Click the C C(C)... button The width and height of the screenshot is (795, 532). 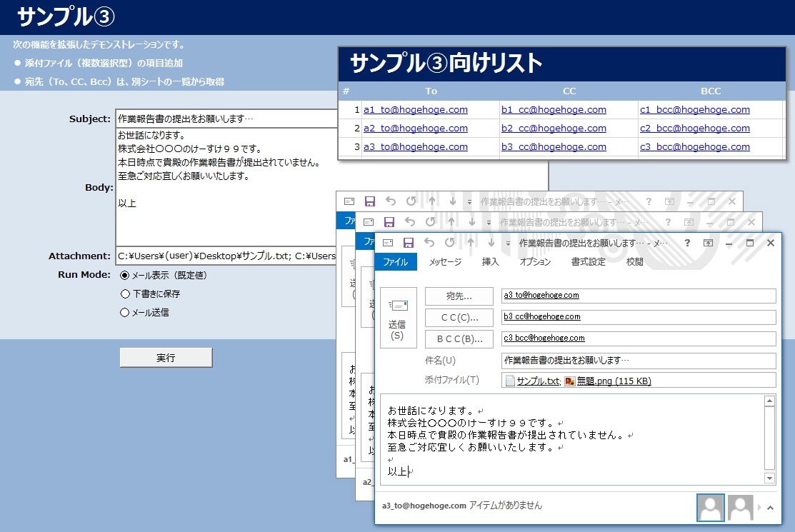click(459, 318)
